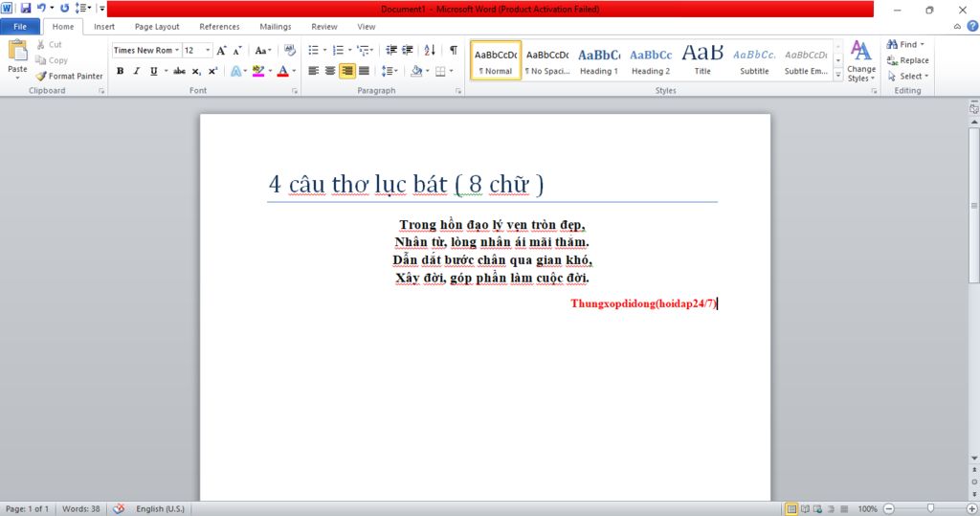The image size is (980, 516).
Task: Select Justify alignment
Action: (x=364, y=71)
